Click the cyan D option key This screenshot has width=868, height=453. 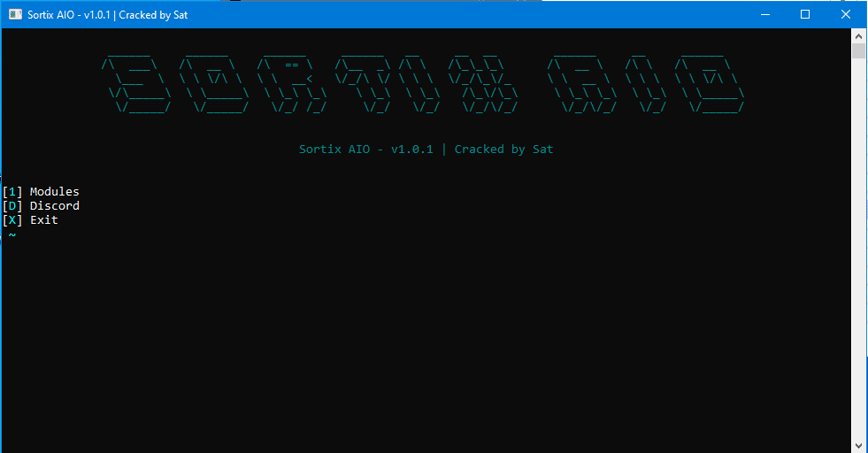click(x=12, y=206)
